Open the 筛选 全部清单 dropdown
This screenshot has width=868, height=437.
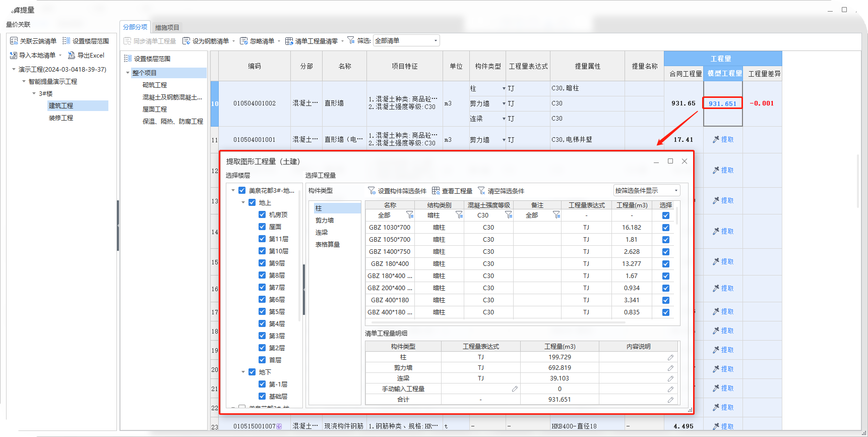[x=406, y=41]
